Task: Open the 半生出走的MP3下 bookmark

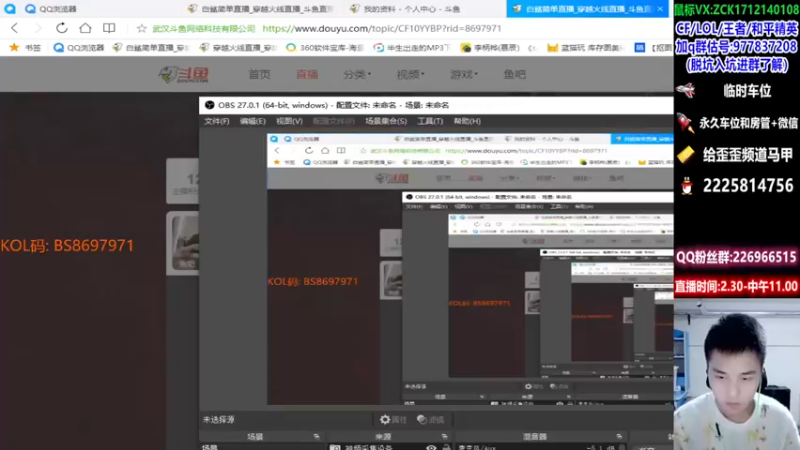Action: (412, 47)
